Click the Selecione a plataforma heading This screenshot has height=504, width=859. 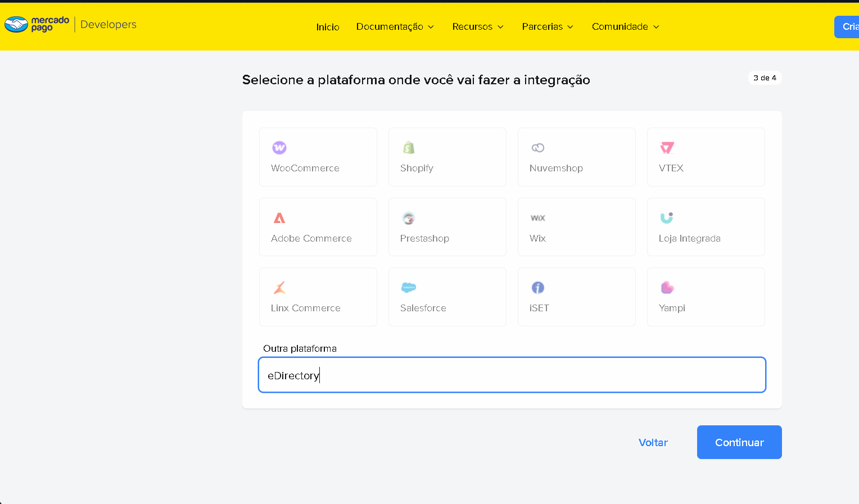click(x=416, y=80)
